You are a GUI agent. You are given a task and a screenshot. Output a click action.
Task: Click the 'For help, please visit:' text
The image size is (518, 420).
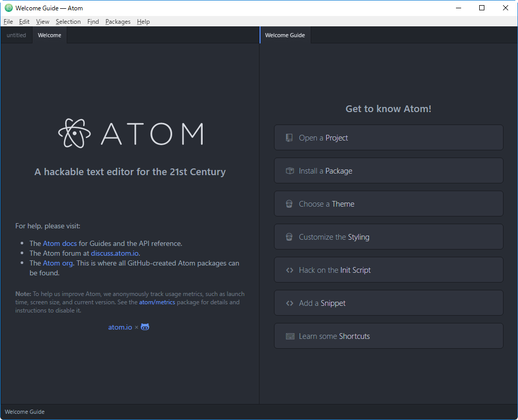coord(48,226)
